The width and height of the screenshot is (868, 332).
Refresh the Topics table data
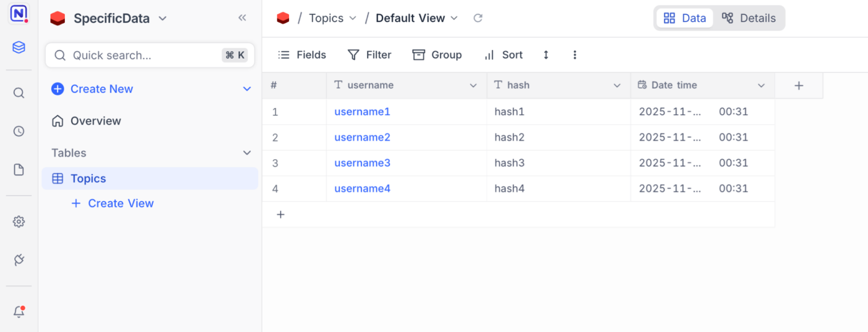(x=478, y=18)
